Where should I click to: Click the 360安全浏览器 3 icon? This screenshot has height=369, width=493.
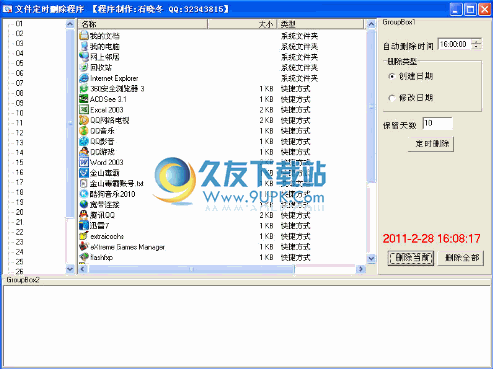tap(84, 89)
